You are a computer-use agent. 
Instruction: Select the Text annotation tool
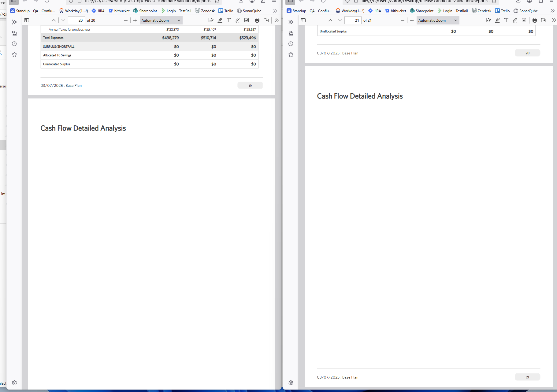(x=229, y=20)
